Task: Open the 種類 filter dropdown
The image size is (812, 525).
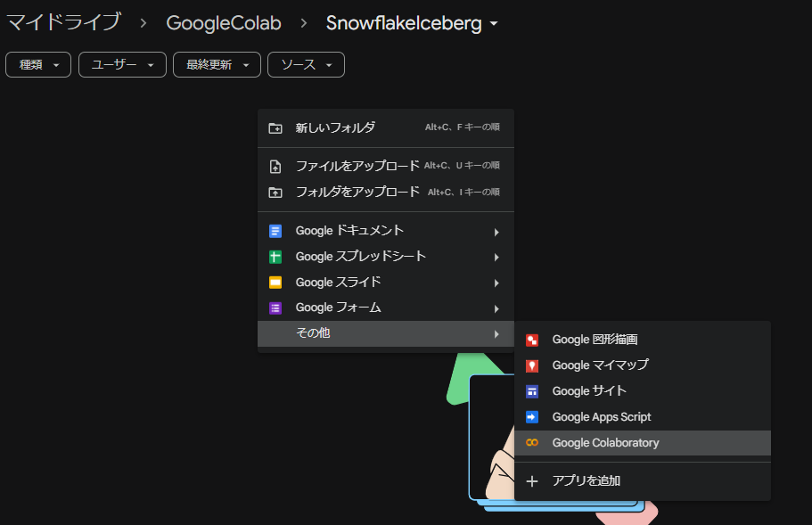Action: tap(37, 64)
